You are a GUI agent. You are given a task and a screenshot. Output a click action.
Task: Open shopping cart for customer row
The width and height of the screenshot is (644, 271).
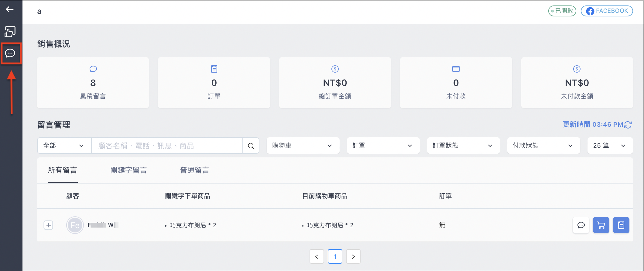(x=601, y=225)
